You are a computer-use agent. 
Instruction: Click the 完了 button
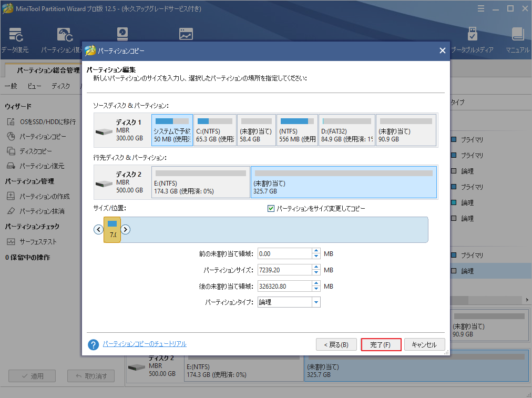click(381, 344)
